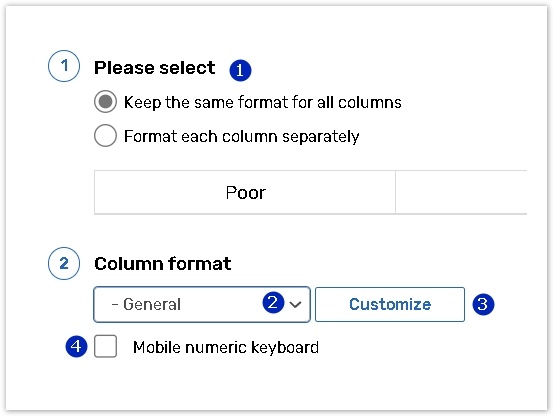This screenshot has height=416, width=553.
Task: Click the Customize button
Action: click(390, 304)
